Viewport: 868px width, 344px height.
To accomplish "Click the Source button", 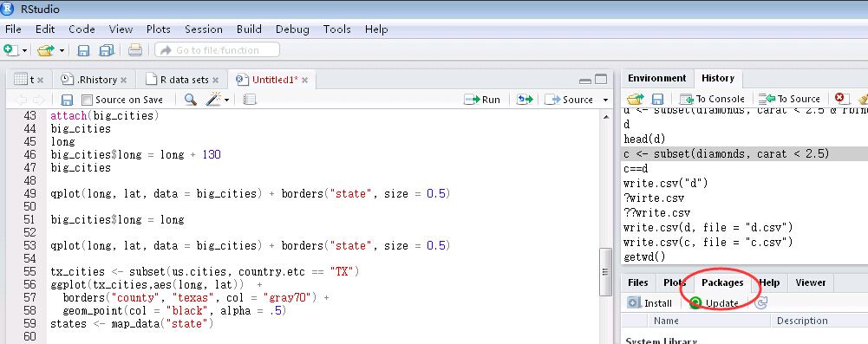I will point(570,100).
